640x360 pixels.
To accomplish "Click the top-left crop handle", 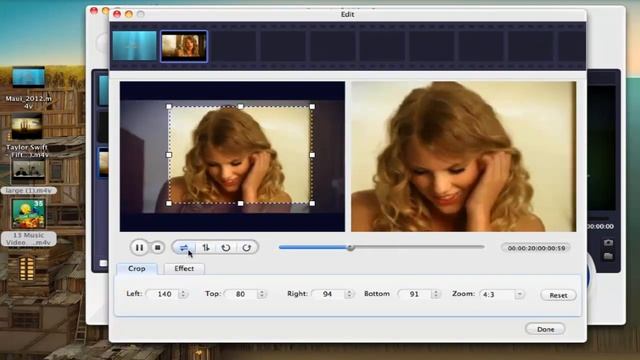I will [x=169, y=107].
